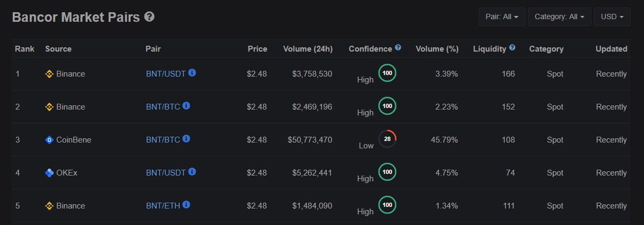Sort table by Volume (24h) header
This screenshot has height=225, width=644.
308,49
